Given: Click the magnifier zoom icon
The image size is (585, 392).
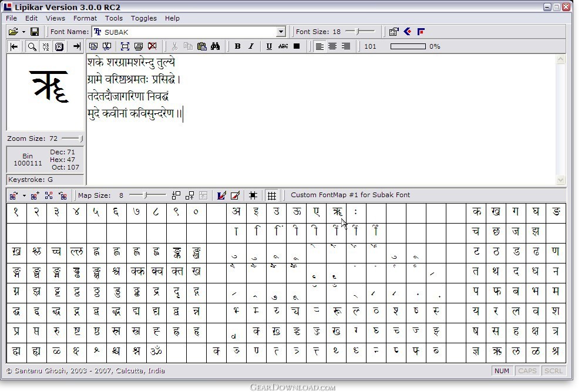Looking at the screenshot, I should tap(32, 46).
